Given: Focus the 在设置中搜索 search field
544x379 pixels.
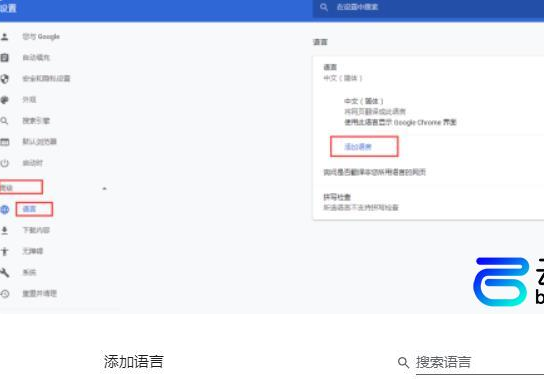Looking at the screenshot, I should [x=428, y=7].
